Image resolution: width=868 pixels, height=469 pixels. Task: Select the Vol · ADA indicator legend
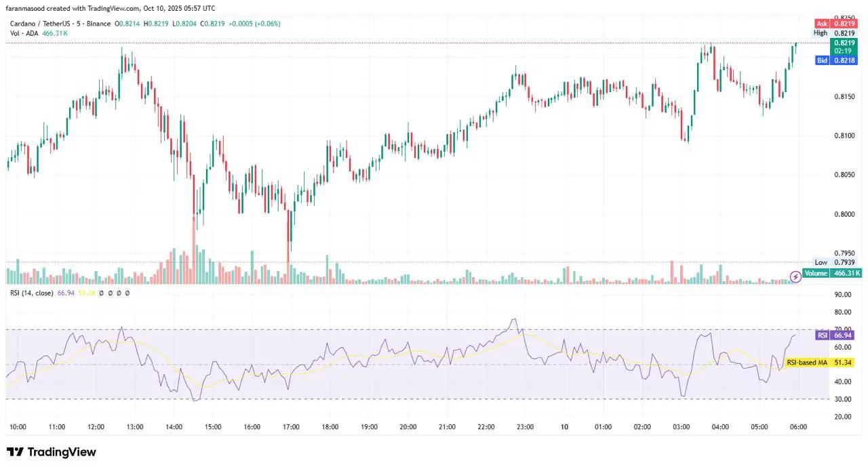coord(24,33)
